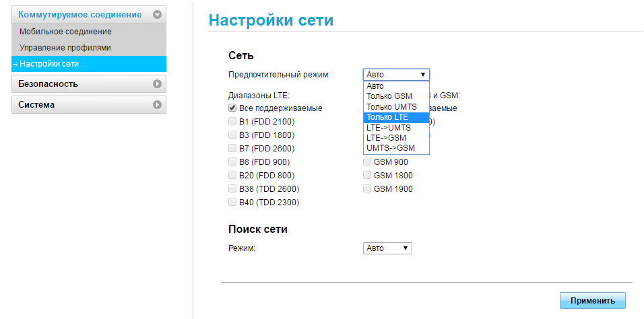Screen dimensions: 644x319
Task: Choose the Только GSM option
Action: 389,96
